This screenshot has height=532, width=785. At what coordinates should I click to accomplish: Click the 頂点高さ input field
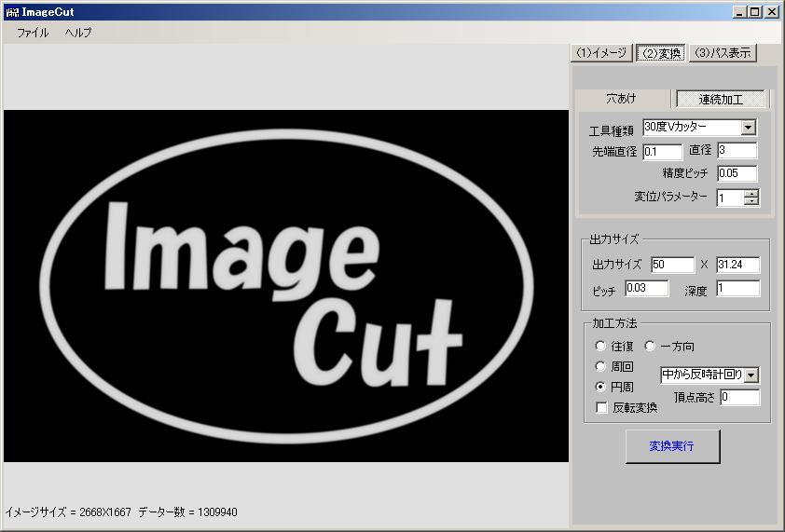pos(740,398)
